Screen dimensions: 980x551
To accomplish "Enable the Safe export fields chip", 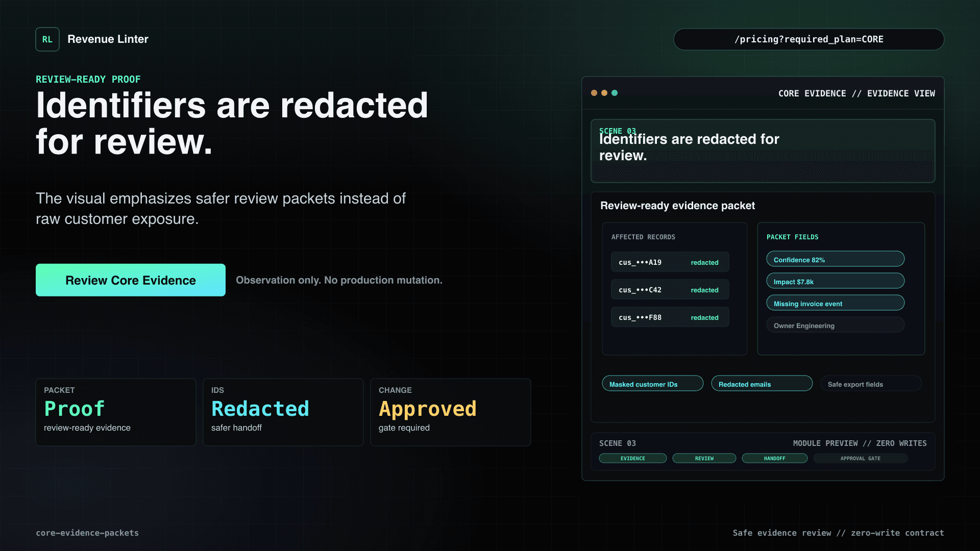I will click(x=871, y=384).
